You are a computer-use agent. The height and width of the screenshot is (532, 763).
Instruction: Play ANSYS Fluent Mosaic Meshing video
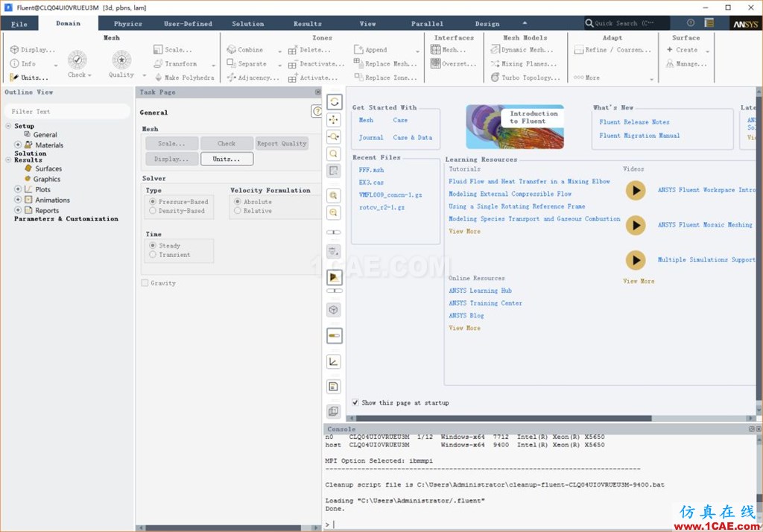(x=636, y=225)
